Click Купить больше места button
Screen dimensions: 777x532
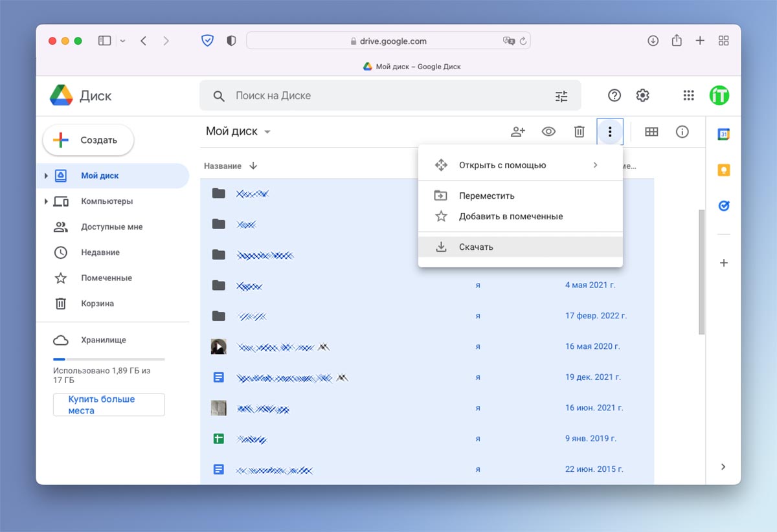click(x=109, y=405)
